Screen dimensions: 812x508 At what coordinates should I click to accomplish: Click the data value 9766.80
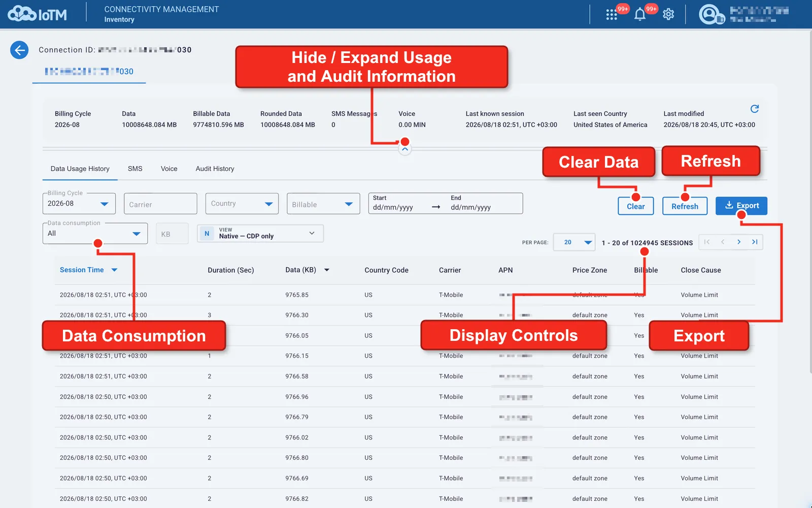coord(297,458)
